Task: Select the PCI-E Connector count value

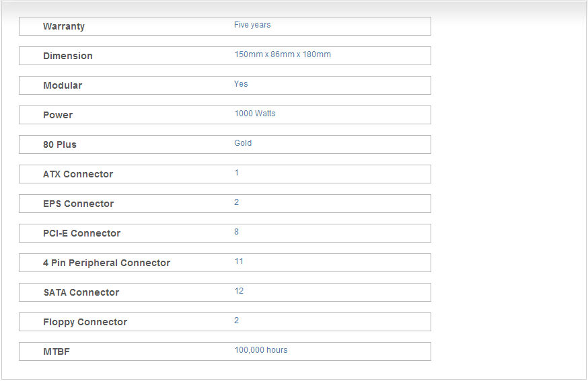Action: click(x=237, y=232)
